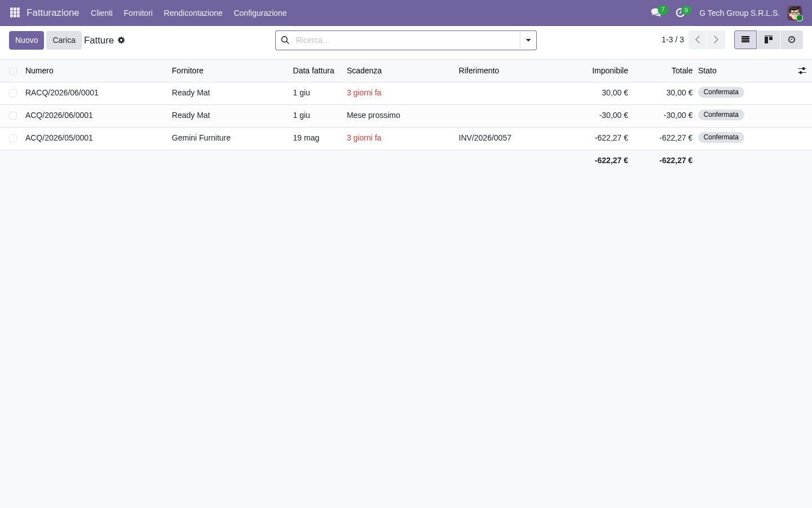The height and width of the screenshot is (508, 812).
Task: Open the Rendicontazione menu
Action: point(193,13)
